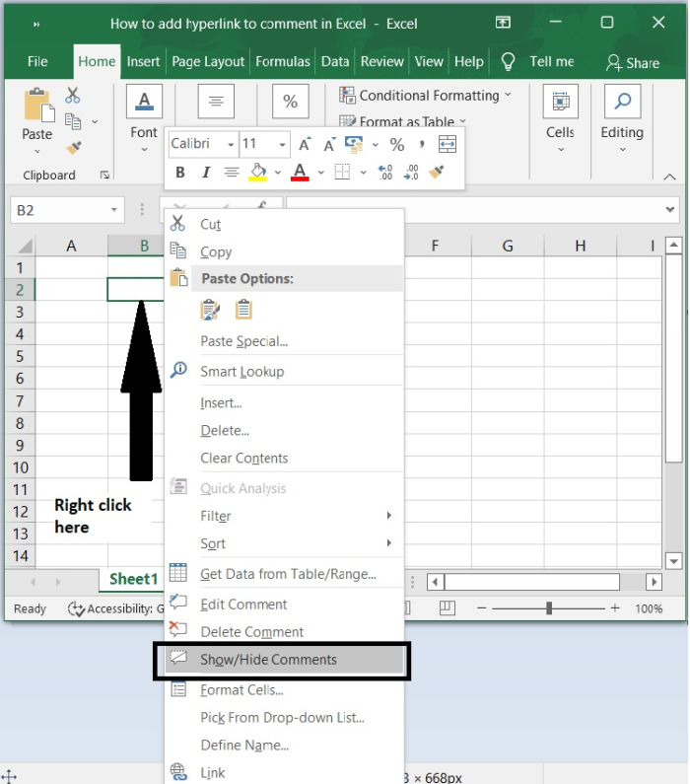Click Comma Style in mini toolbar
Screen dimensions: 690x784
tap(422, 145)
